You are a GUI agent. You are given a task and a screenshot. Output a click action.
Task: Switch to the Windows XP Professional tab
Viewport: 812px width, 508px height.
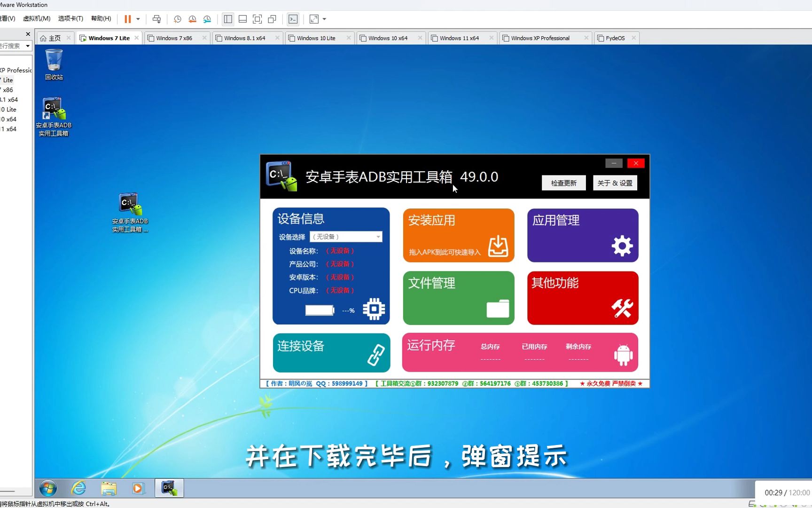[540, 38]
